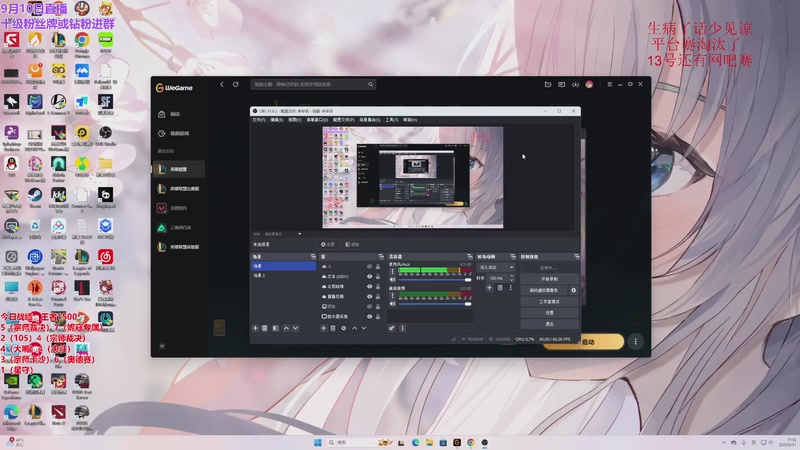Select 场景 2 in Scenes list

pos(284,276)
